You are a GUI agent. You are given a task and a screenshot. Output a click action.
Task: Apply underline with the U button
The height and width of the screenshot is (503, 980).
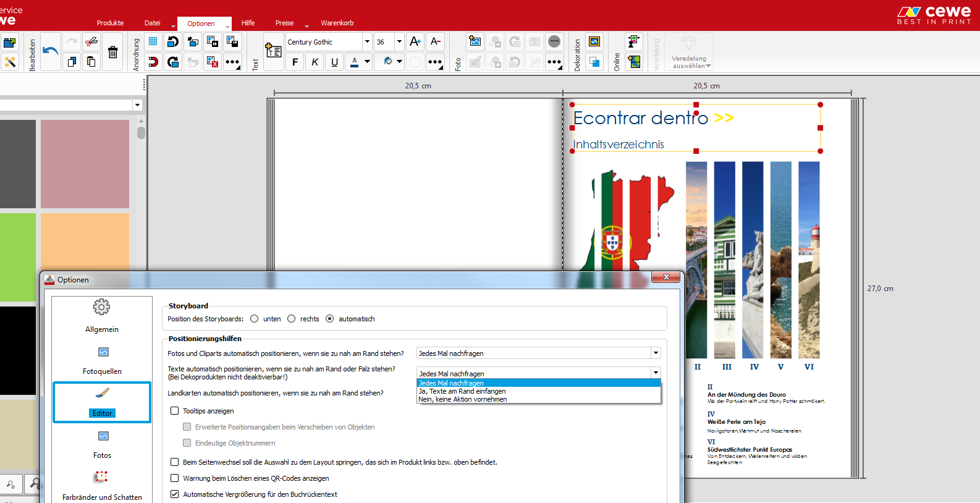tap(334, 61)
